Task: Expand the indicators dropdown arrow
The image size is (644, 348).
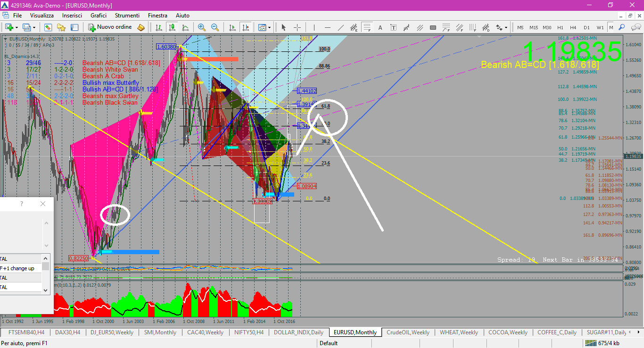Action: tap(269, 27)
